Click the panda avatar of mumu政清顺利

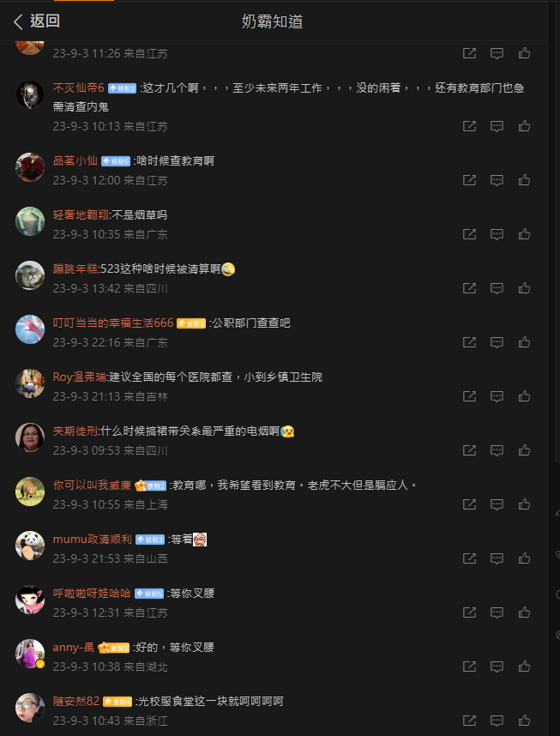click(x=30, y=545)
